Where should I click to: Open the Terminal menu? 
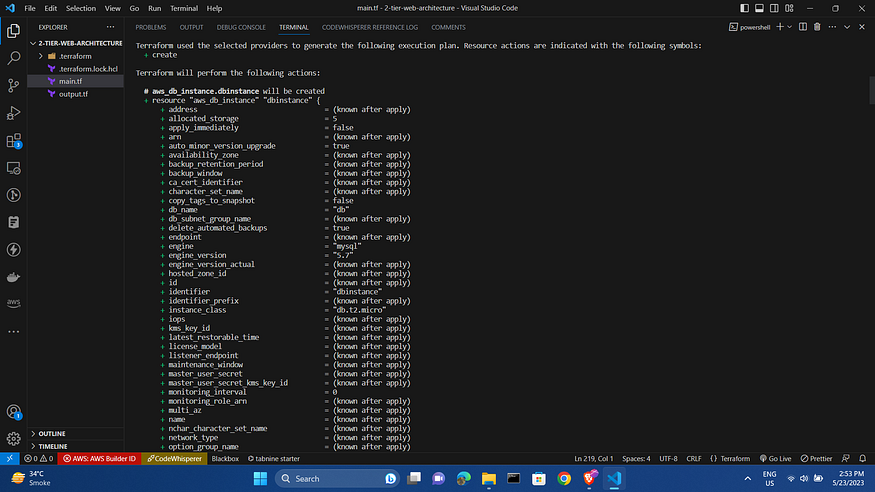point(184,8)
